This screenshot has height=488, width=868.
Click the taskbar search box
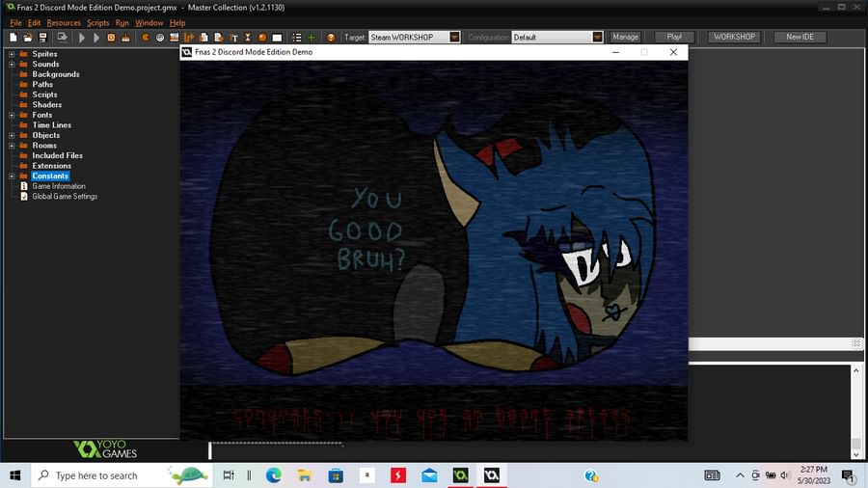(x=122, y=475)
